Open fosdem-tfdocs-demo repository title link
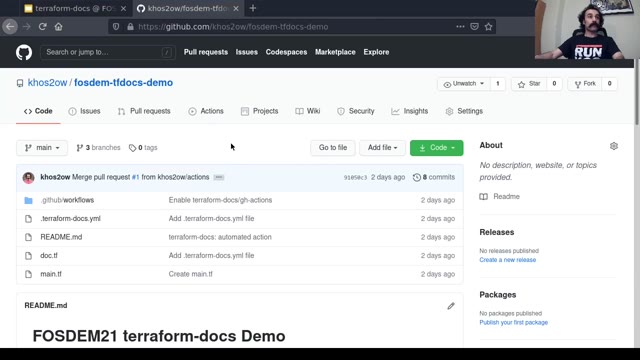This screenshot has height=360, width=640. click(123, 82)
